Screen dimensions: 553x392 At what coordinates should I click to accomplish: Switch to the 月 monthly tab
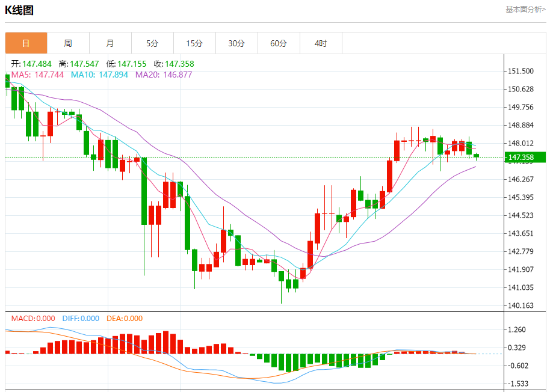point(110,43)
